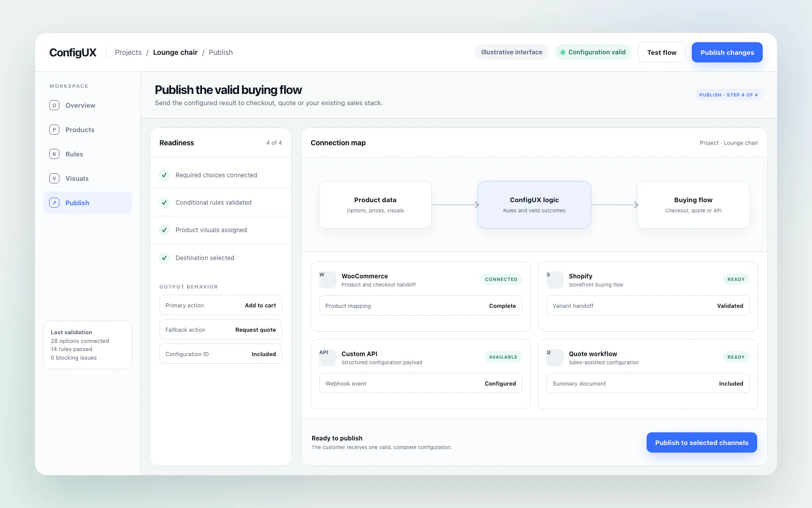Click the Variant handoff Validated row
Viewport: 812px width, 508px height.
648,306
